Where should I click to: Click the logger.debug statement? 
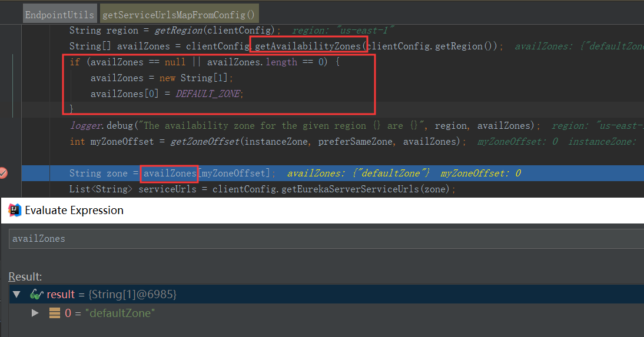click(305, 126)
